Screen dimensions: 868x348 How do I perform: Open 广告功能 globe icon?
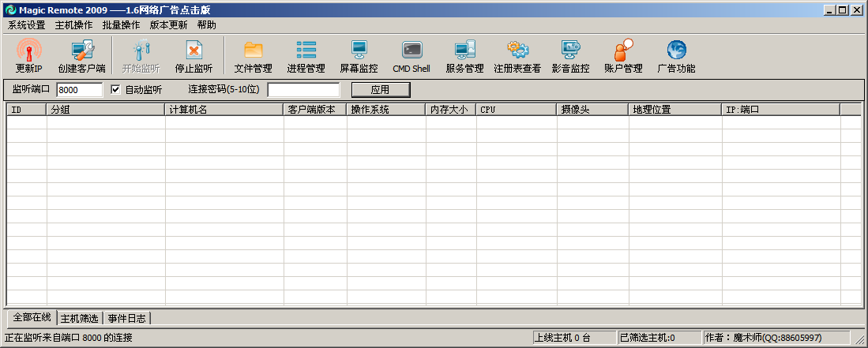676,51
